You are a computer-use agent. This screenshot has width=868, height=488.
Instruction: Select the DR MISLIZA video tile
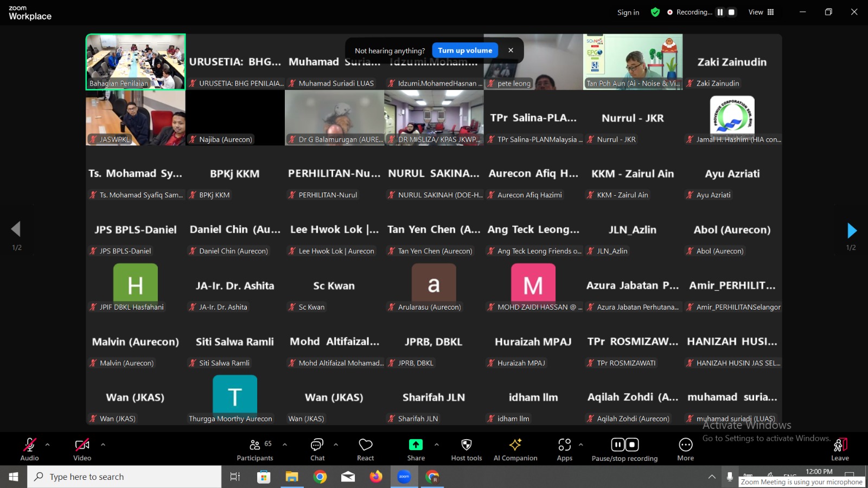coord(434,118)
